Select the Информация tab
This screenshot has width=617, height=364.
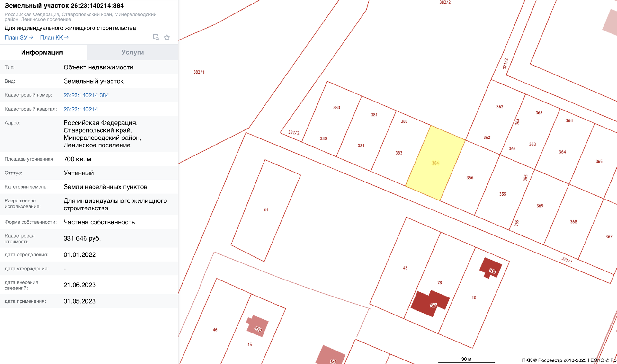point(42,52)
